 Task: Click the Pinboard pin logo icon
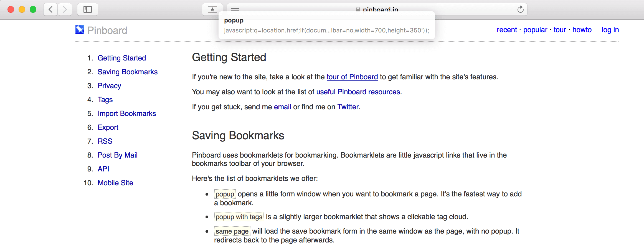(x=80, y=29)
